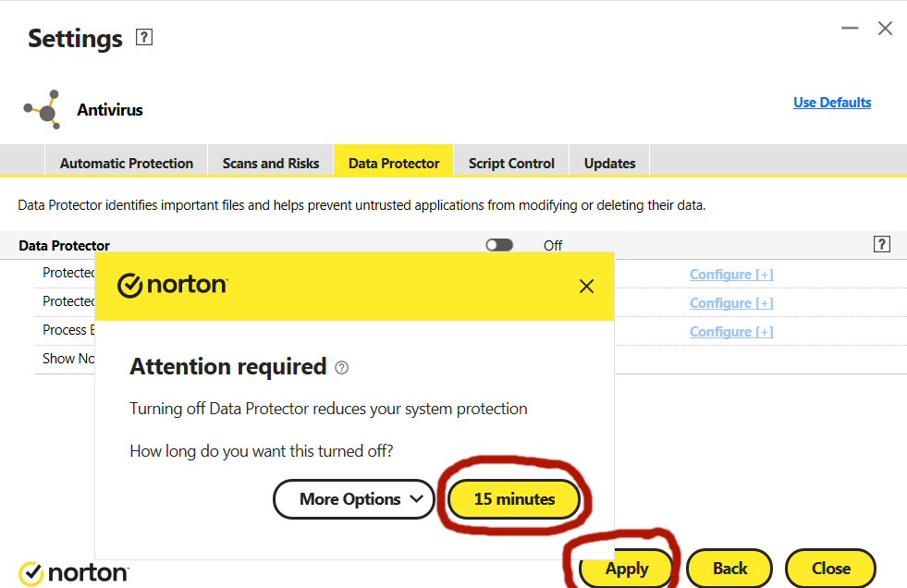
Task: Click the 'Data Protector' setting label
Action: click(x=64, y=246)
